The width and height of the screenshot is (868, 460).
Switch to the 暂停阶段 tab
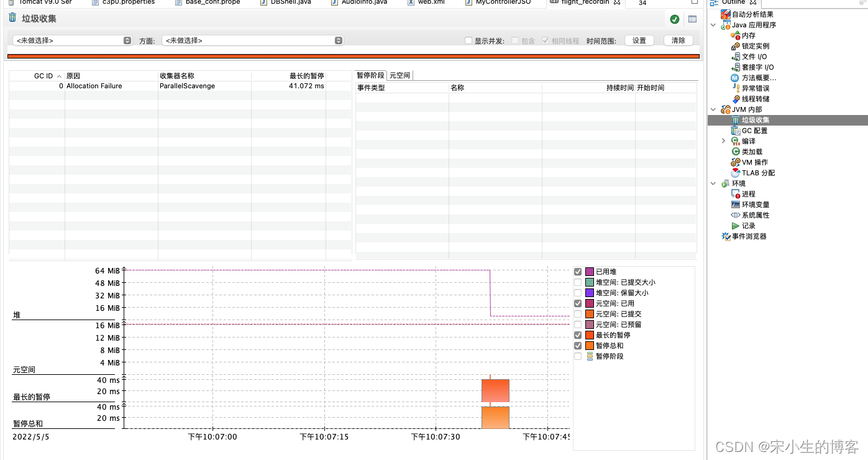[x=370, y=75]
